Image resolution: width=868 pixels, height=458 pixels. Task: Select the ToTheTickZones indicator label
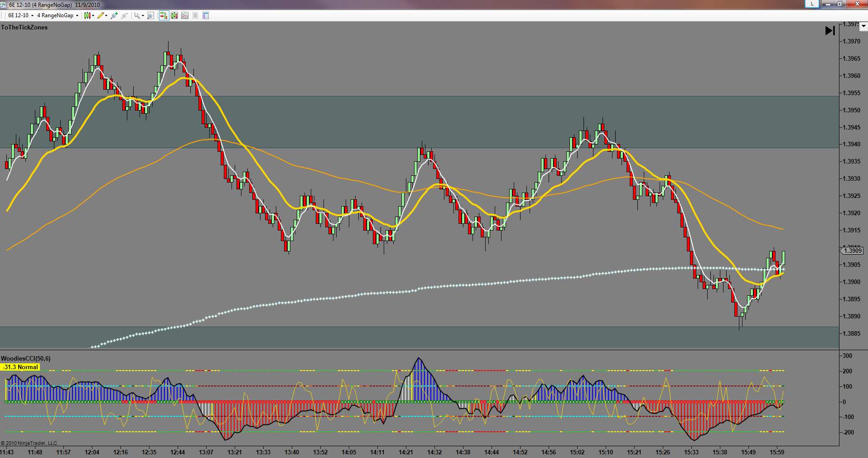tap(24, 27)
